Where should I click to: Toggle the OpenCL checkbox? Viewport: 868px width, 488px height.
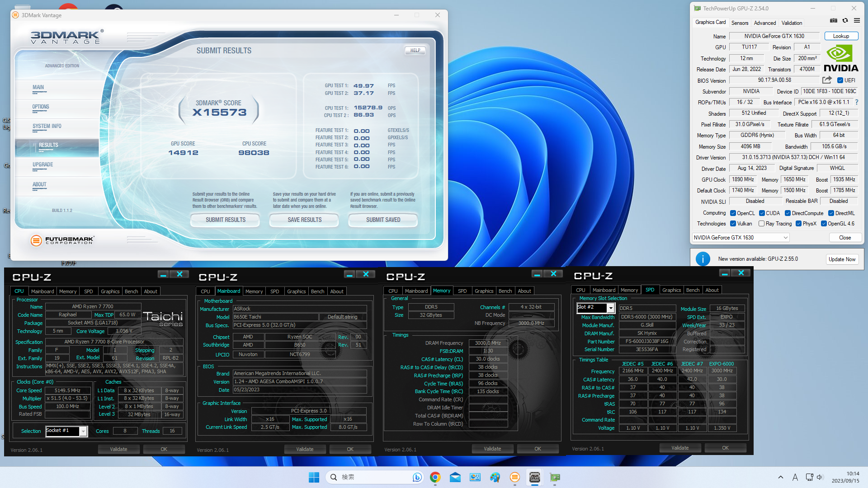click(x=733, y=213)
